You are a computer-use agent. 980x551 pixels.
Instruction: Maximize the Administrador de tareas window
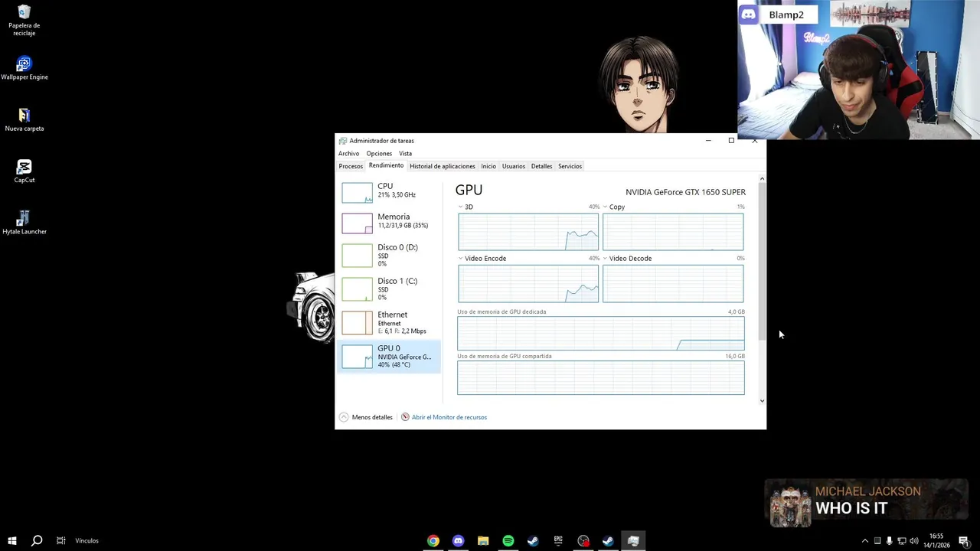tap(731, 140)
